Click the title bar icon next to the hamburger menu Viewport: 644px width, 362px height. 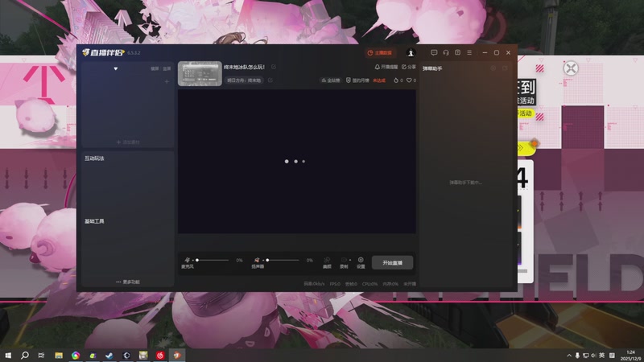pos(457,52)
